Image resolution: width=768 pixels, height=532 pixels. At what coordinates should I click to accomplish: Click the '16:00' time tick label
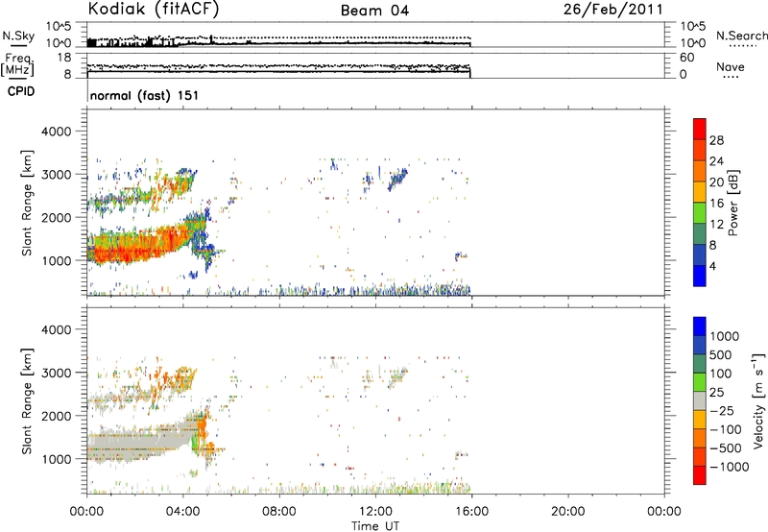pos(471,512)
